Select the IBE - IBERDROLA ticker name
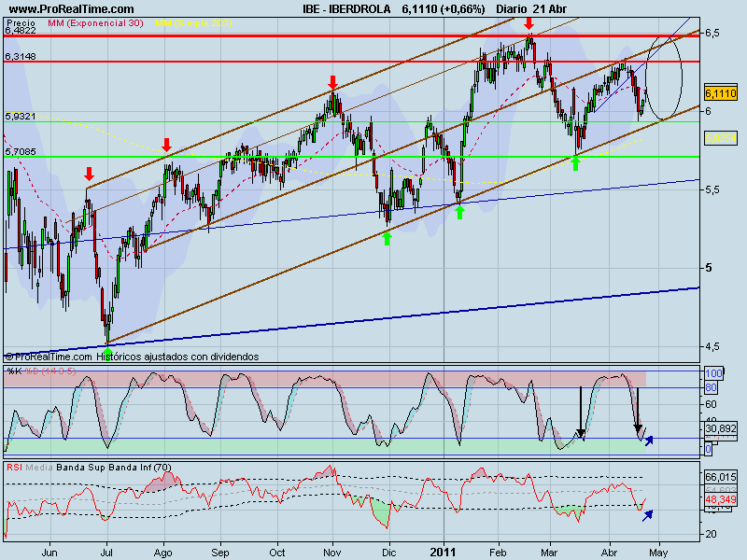Image resolution: width=747 pixels, height=560 pixels. (x=346, y=9)
